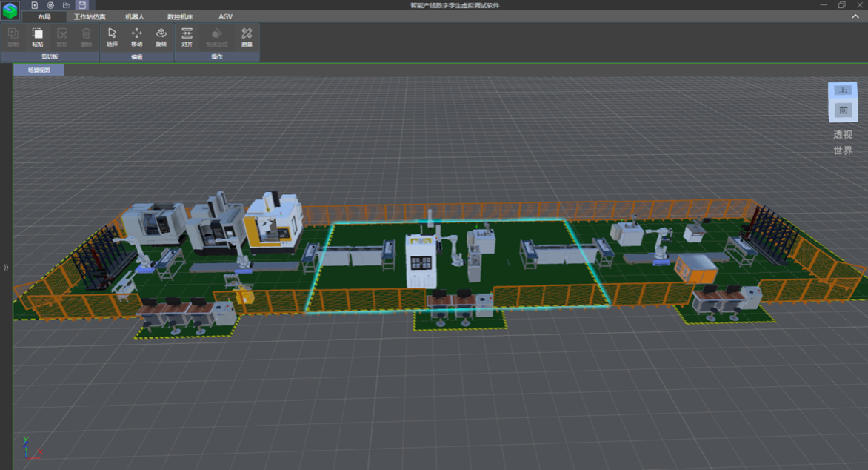
Task: Click the refresh icon in title bar
Action: [50, 5]
